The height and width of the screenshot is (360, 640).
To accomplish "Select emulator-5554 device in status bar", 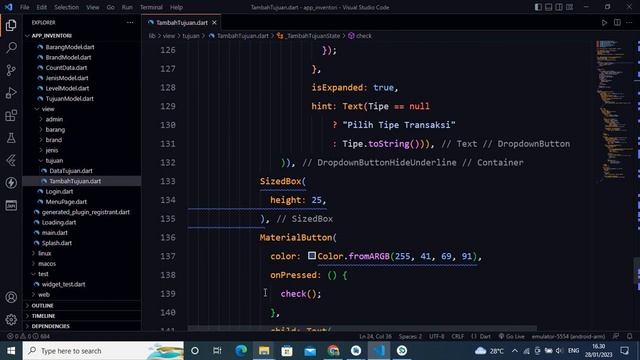I will point(568,336).
